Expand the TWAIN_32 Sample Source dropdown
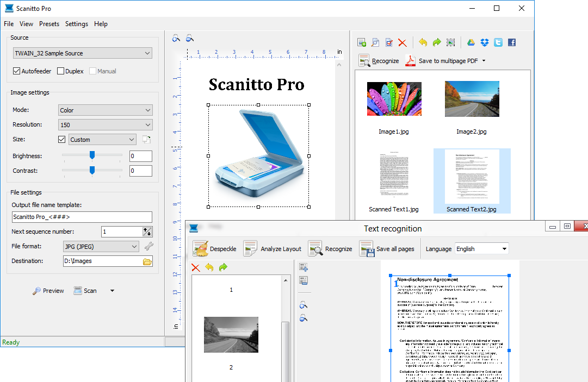The height and width of the screenshot is (382, 588). tap(83, 53)
